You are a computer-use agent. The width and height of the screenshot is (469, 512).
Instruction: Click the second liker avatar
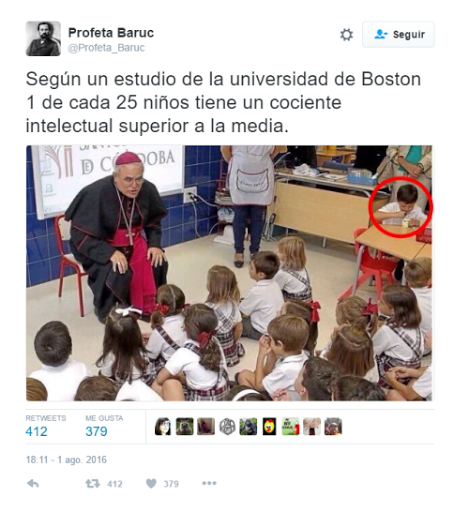185,426
